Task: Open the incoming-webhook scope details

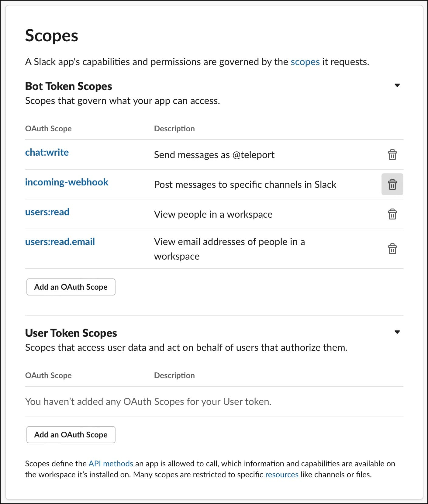Action: (x=67, y=182)
